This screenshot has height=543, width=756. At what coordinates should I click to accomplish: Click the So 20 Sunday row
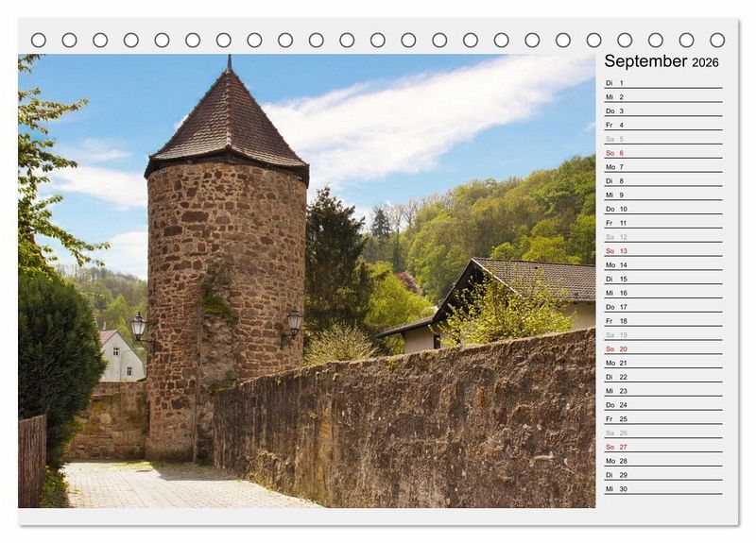tap(661, 348)
